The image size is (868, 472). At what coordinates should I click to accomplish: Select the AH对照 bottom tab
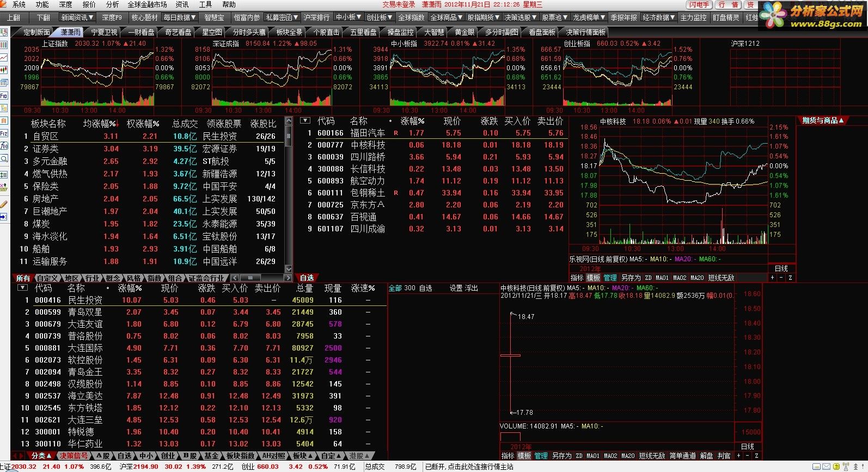(x=273, y=456)
